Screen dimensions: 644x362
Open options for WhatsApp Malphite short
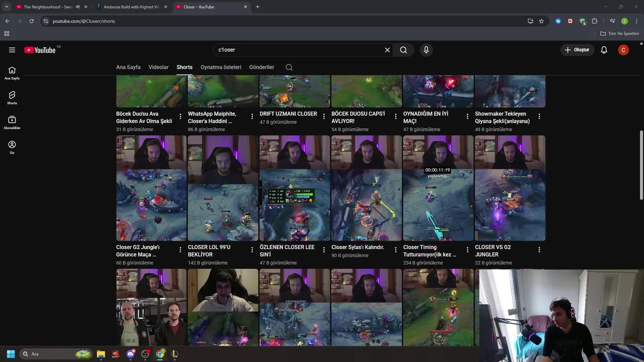(x=252, y=117)
